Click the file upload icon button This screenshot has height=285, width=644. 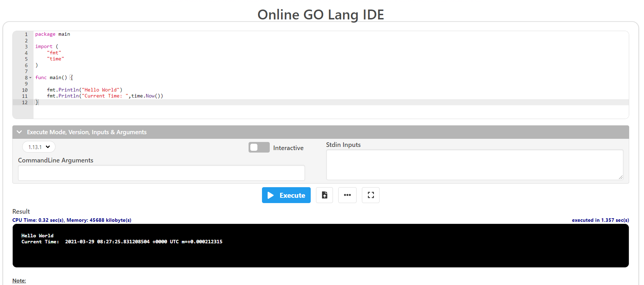pos(324,195)
